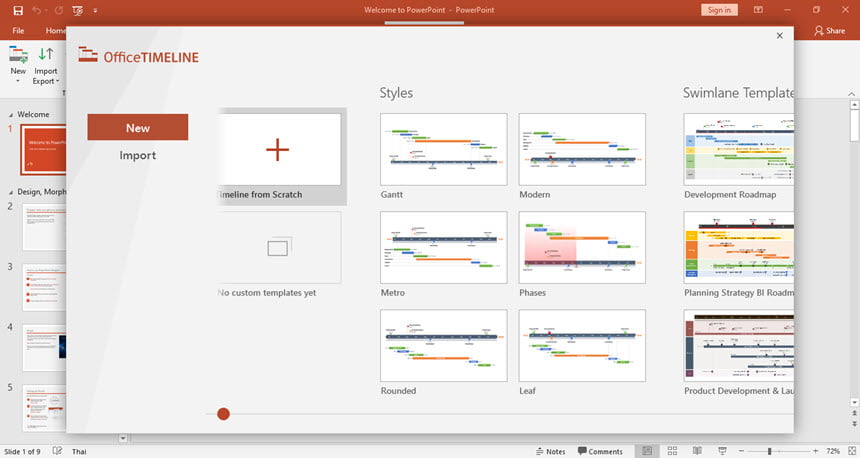The image size is (860, 458).
Task: Select Product Development & Launch template
Action: point(738,346)
